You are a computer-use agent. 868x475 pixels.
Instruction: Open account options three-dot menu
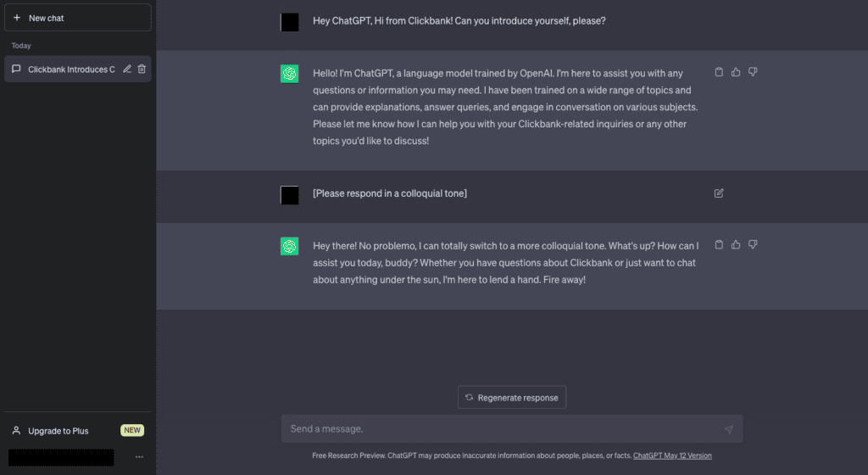point(140,457)
